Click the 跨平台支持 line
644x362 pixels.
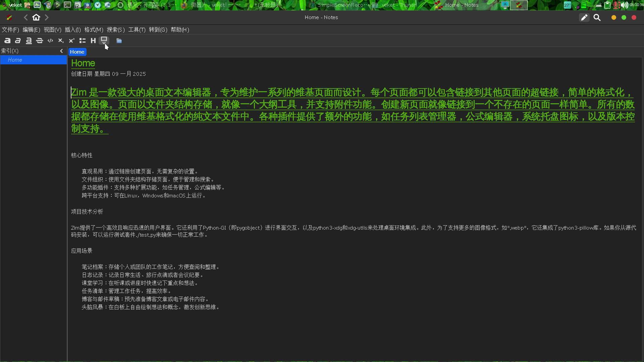click(x=144, y=195)
